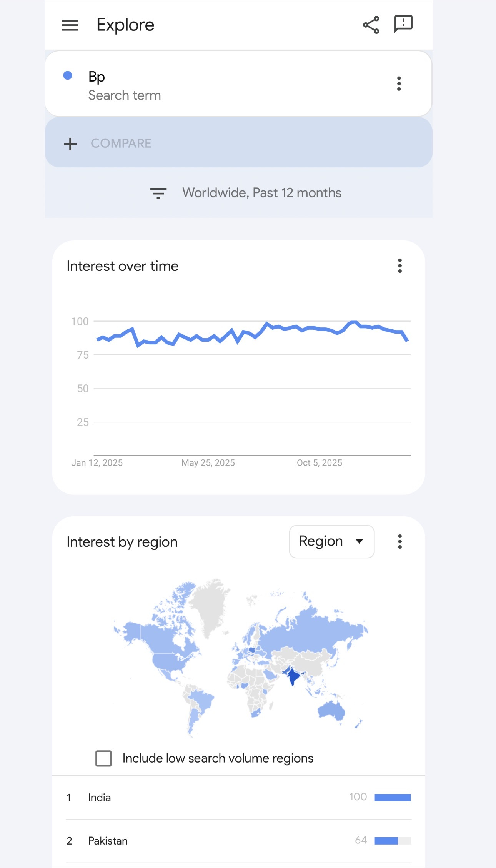This screenshot has height=868, width=496.
Task: Select Pakistan in the region list
Action: pyautogui.click(x=108, y=841)
